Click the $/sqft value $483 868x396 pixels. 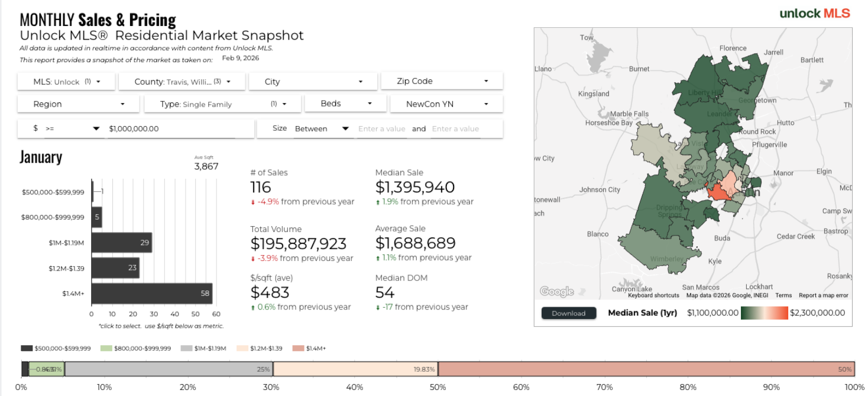[x=270, y=292]
